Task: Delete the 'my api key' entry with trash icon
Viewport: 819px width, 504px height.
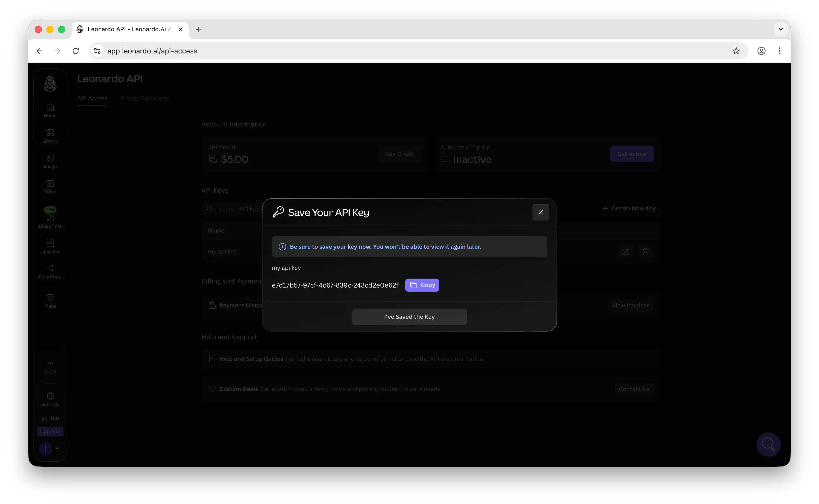Action: [646, 252]
